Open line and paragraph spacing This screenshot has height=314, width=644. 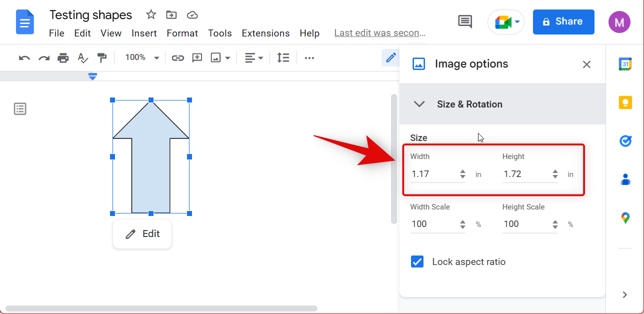click(x=283, y=58)
